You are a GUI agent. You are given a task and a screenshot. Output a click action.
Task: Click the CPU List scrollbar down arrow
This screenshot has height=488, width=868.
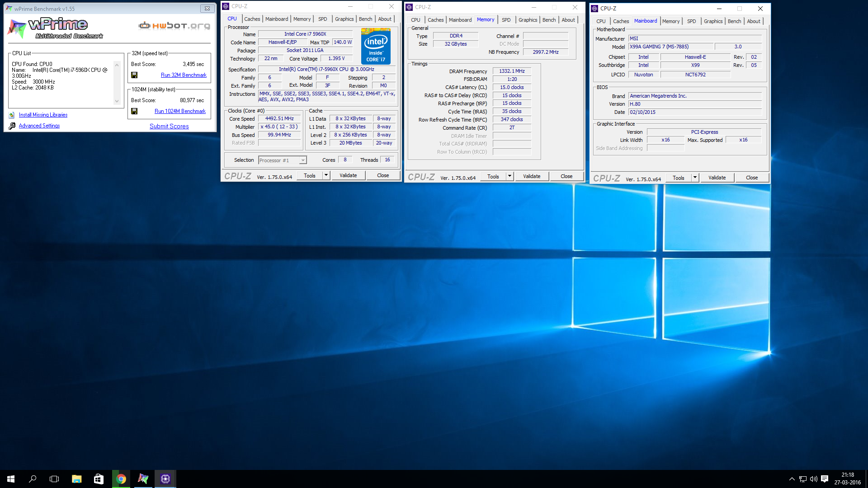pyautogui.click(x=117, y=101)
